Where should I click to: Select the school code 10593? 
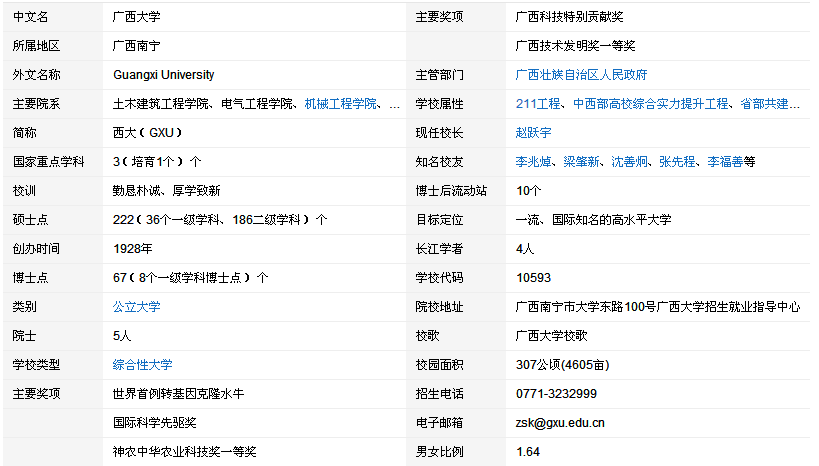coord(533,278)
